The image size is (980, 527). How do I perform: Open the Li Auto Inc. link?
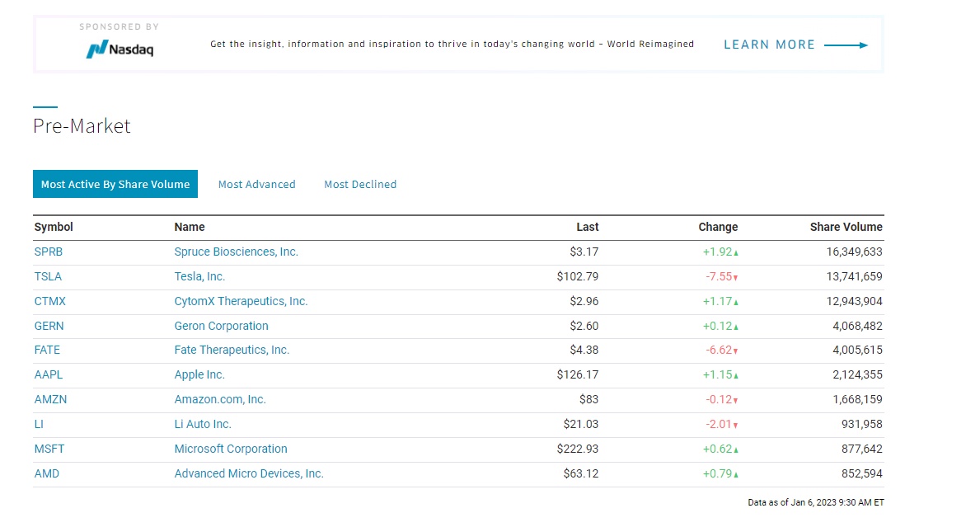(203, 424)
